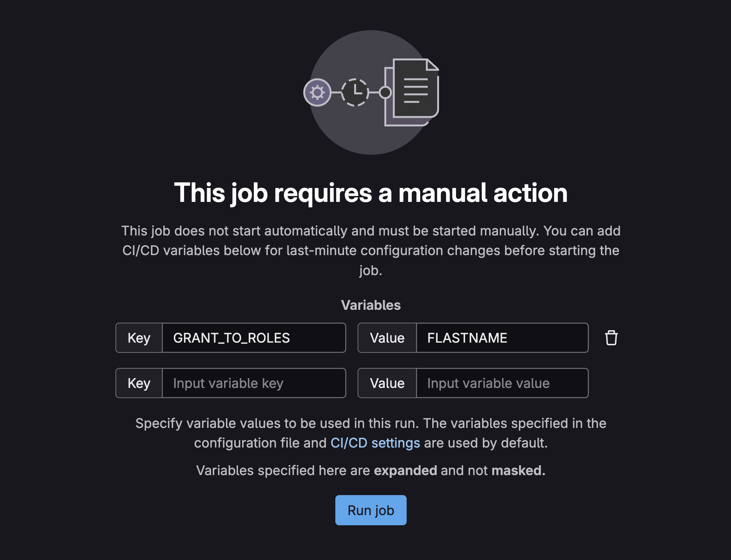Click the bold word 'expanded'

pyautogui.click(x=405, y=471)
